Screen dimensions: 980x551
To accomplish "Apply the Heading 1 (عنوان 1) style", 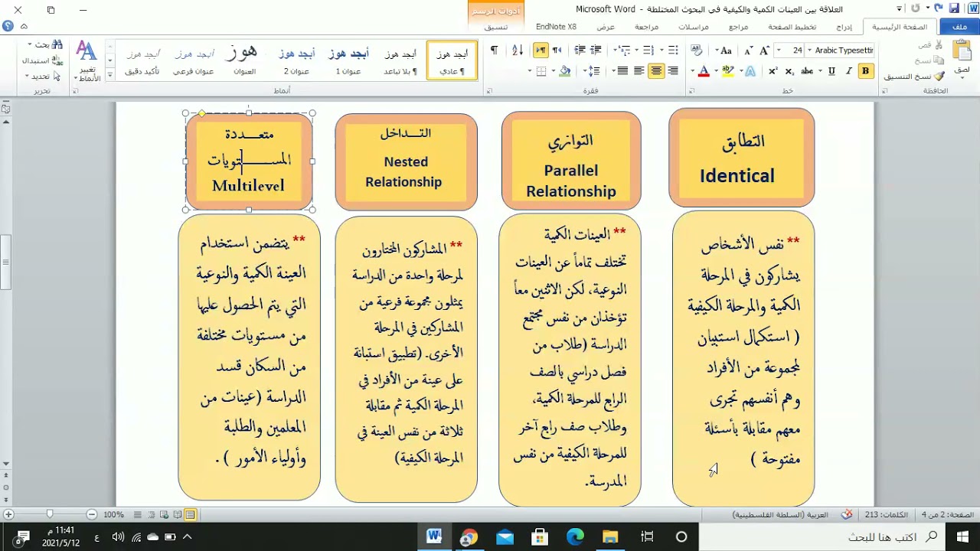I will coord(348,61).
